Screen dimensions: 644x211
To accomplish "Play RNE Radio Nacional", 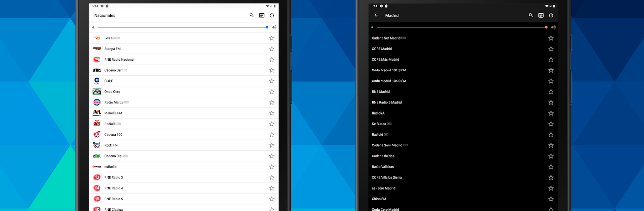I will 119,60.
